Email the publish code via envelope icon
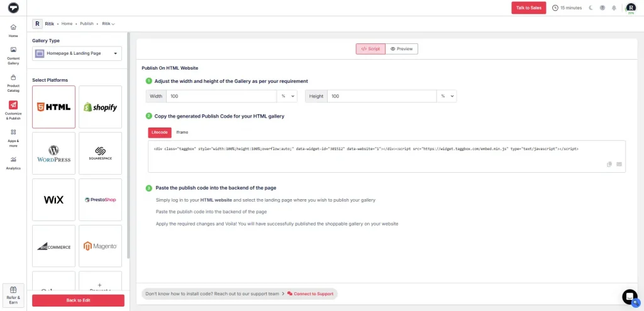Viewport: 644px width, 311px height. tap(619, 165)
